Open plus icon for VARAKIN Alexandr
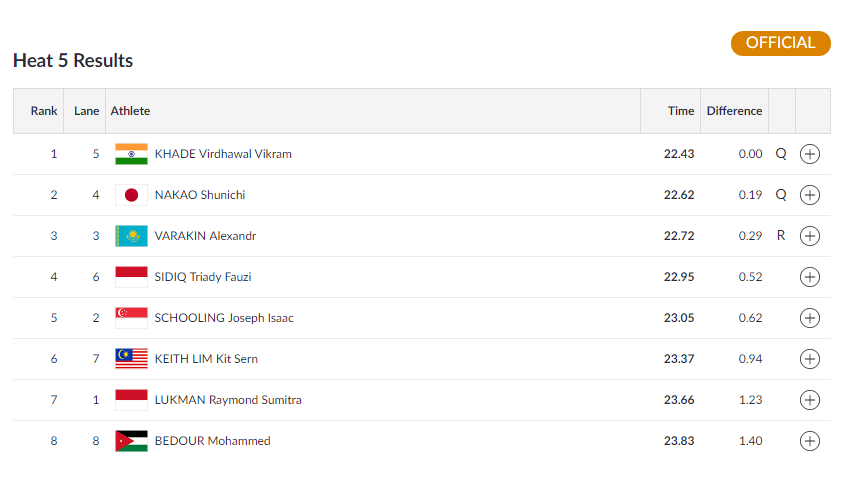Viewport: 863px width, 494px height. pos(810,236)
